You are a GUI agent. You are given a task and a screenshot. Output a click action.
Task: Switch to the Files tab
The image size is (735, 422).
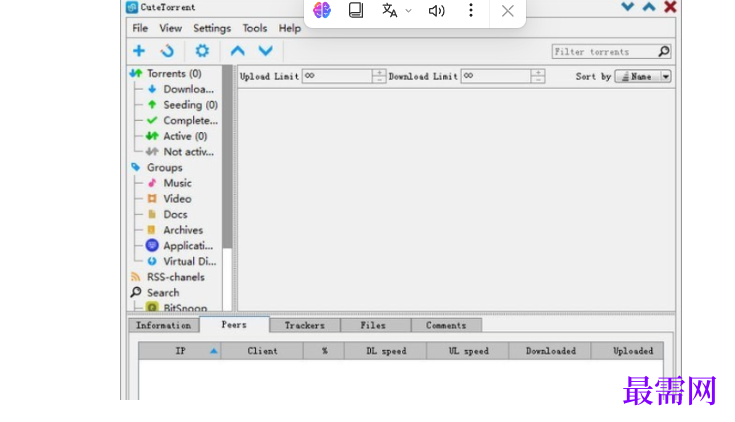pos(375,325)
